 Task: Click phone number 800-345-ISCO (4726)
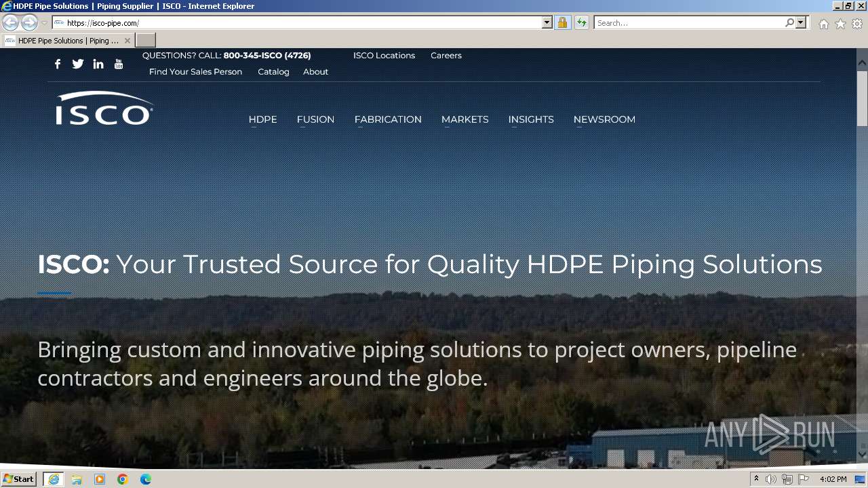point(267,56)
